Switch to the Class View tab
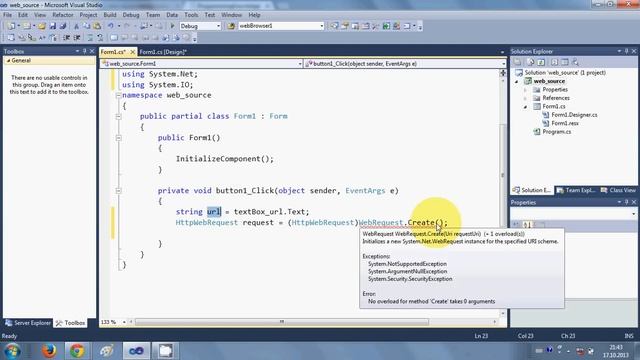Screen dimensions: 640x360 point(618,190)
